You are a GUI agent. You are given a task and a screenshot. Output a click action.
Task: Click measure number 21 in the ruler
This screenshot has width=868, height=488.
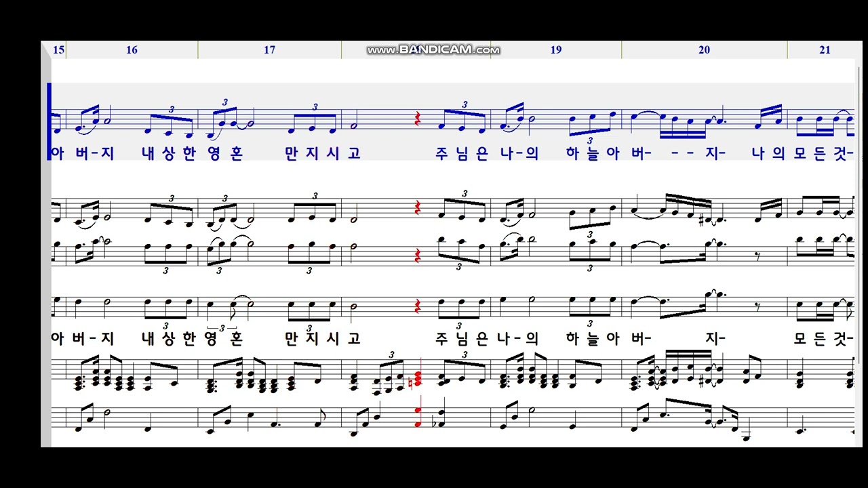[x=825, y=50]
